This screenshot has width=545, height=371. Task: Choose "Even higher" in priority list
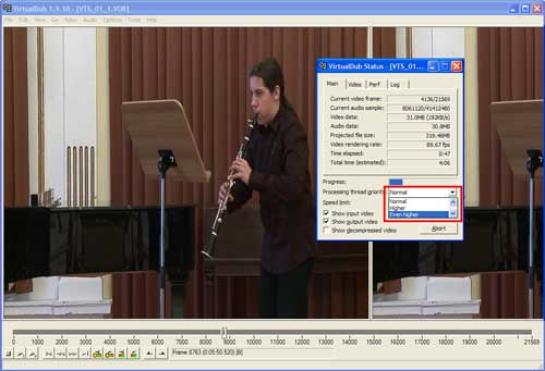[x=418, y=215]
